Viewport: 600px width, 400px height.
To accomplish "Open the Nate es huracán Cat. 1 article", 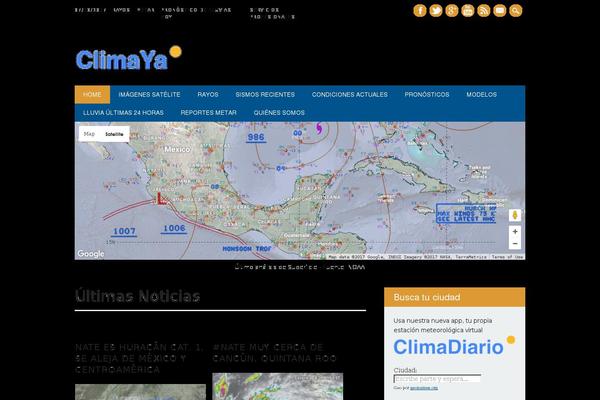I will [x=139, y=358].
